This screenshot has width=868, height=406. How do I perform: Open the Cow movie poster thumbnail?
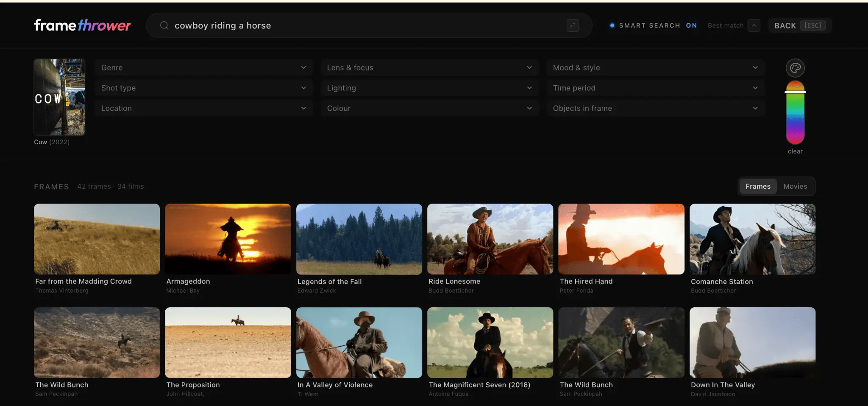59,97
